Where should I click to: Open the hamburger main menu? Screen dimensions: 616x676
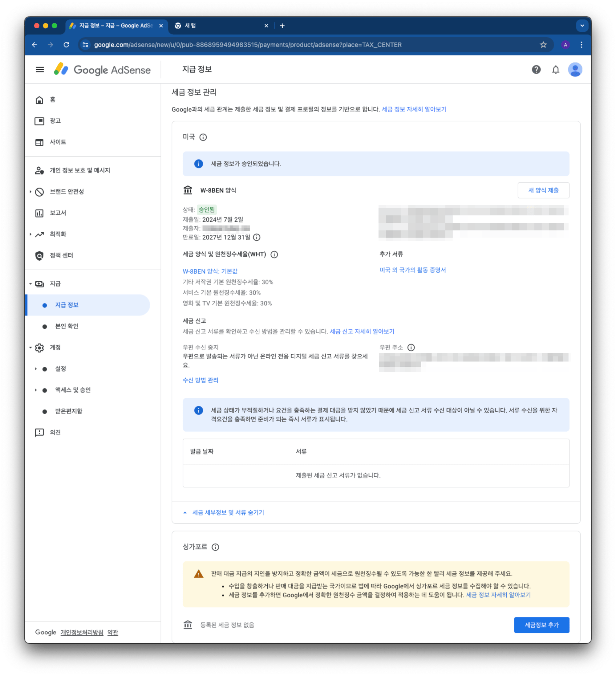pyautogui.click(x=39, y=69)
